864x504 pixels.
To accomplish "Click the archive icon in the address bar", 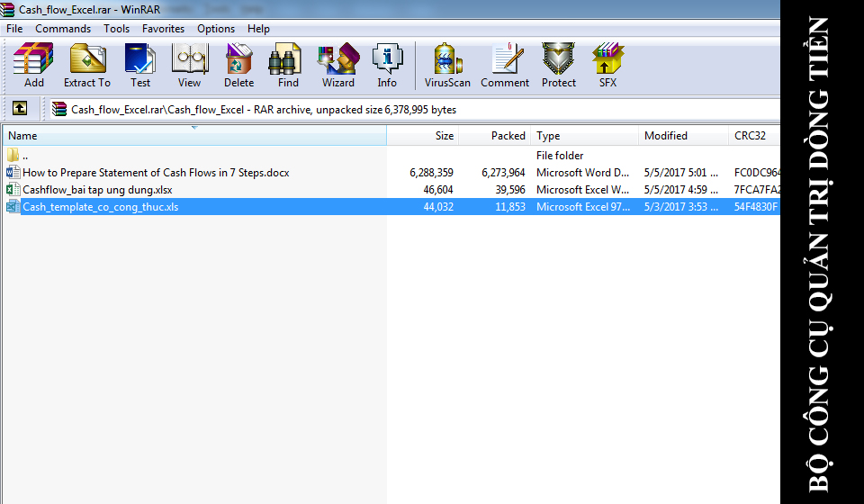I will [59, 109].
